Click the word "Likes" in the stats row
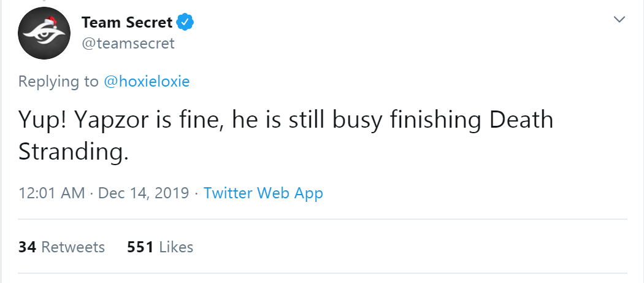The image size is (644, 283). coord(176,247)
